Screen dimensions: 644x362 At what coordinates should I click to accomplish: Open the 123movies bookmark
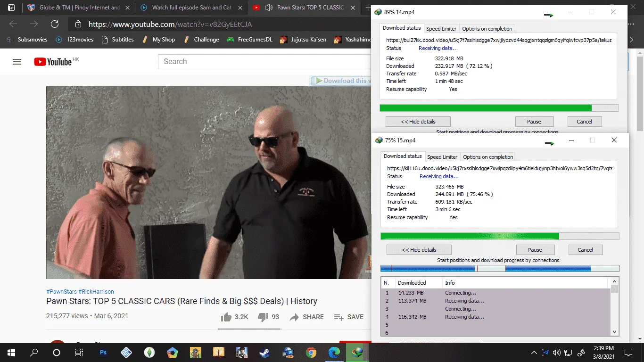tap(74, 40)
